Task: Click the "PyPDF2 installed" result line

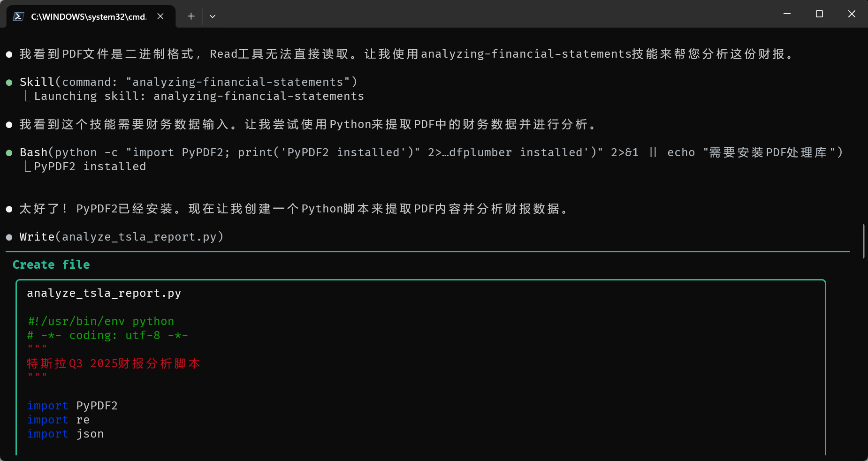Action: (90, 166)
